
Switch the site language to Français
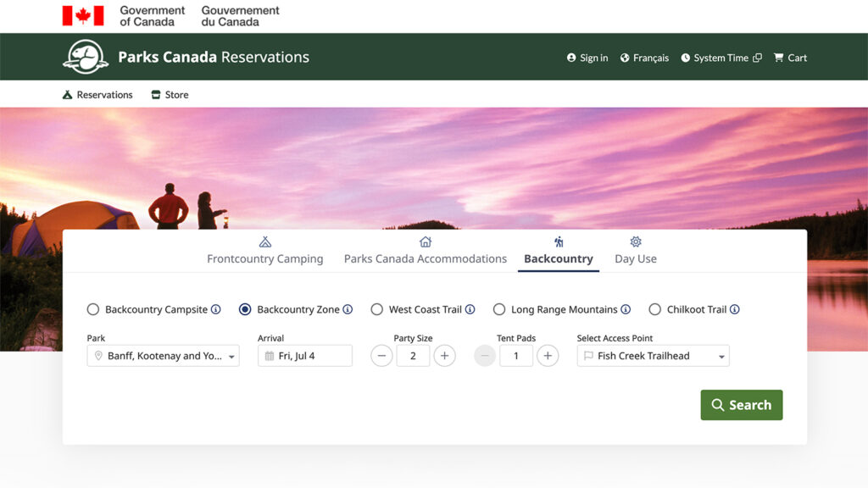643,58
